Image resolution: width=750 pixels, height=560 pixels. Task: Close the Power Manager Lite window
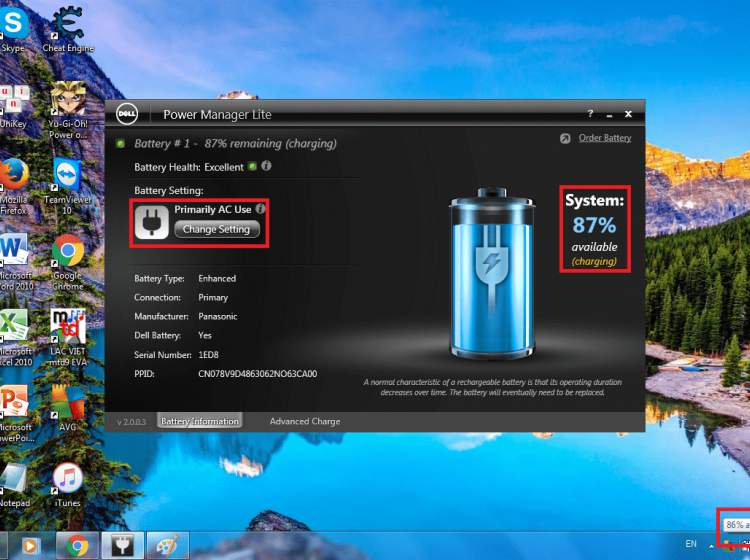point(628,114)
